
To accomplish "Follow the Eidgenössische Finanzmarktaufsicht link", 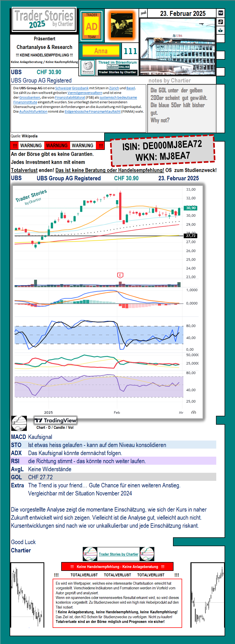I will pyautogui.click(x=92, y=112).
